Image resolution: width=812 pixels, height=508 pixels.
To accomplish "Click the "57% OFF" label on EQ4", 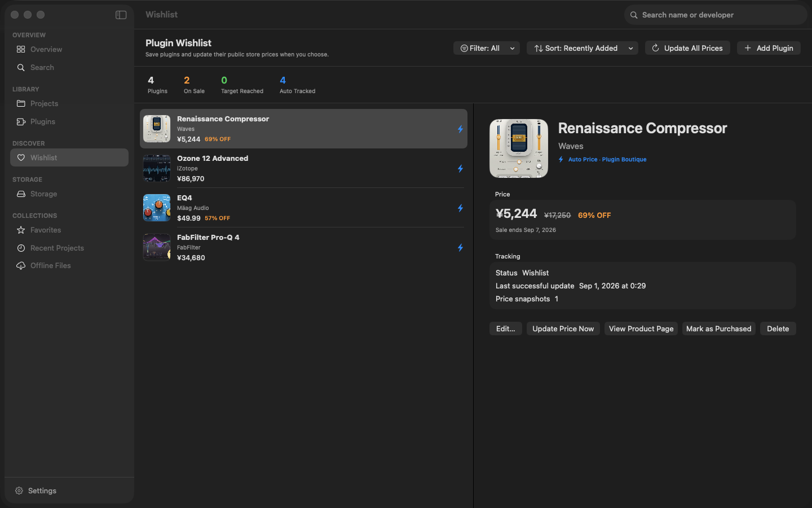I will click(x=217, y=218).
